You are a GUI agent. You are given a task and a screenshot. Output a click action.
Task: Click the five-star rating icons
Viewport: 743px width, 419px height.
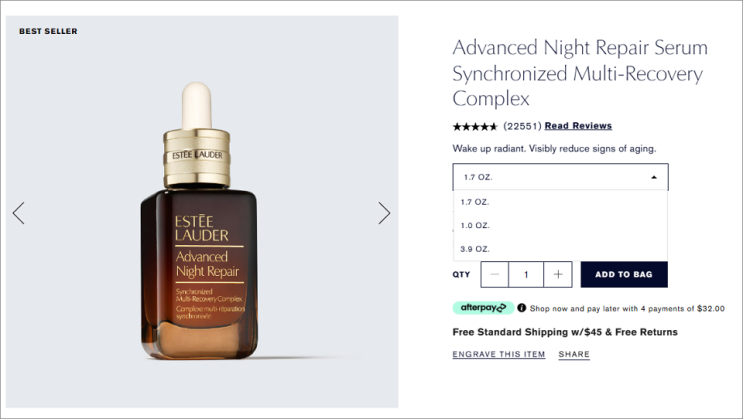coord(475,127)
